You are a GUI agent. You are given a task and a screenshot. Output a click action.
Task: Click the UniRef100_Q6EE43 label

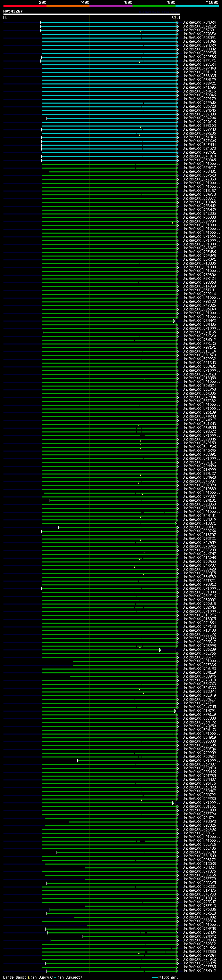[x=199, y=906]
